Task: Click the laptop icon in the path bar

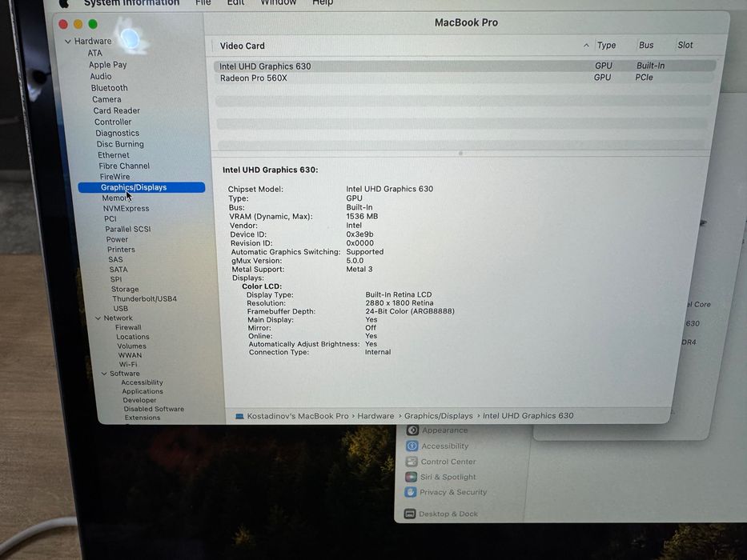Action: coord(239,416)
